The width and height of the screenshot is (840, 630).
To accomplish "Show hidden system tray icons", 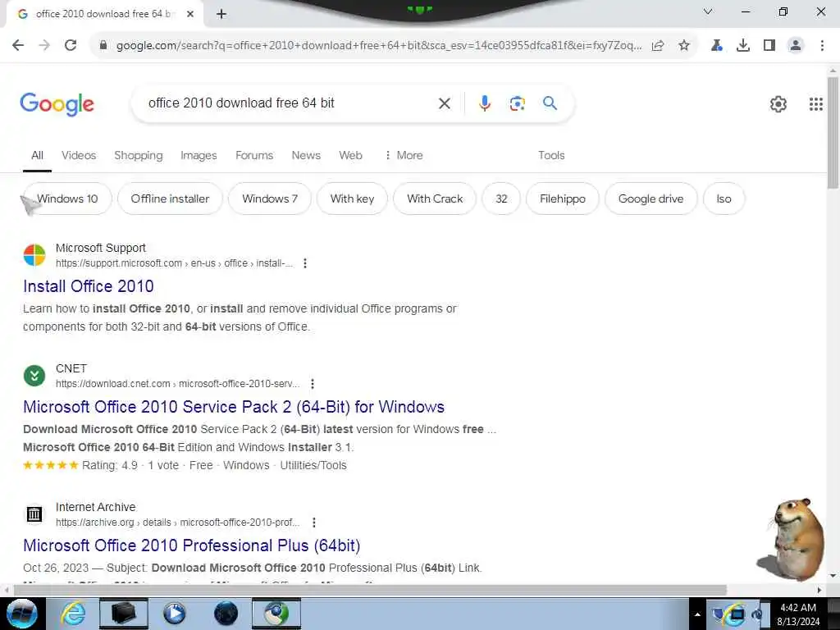I will 697,614.
